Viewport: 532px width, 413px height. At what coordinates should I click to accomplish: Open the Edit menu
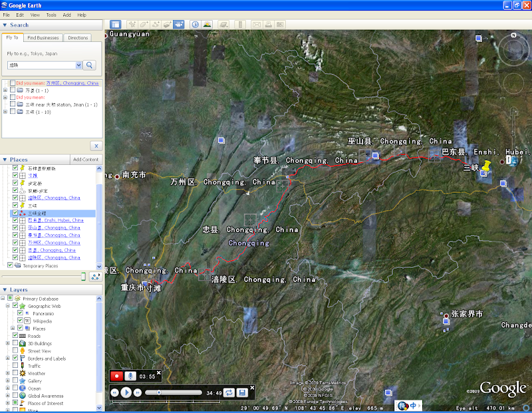click(x=20, y=15)
